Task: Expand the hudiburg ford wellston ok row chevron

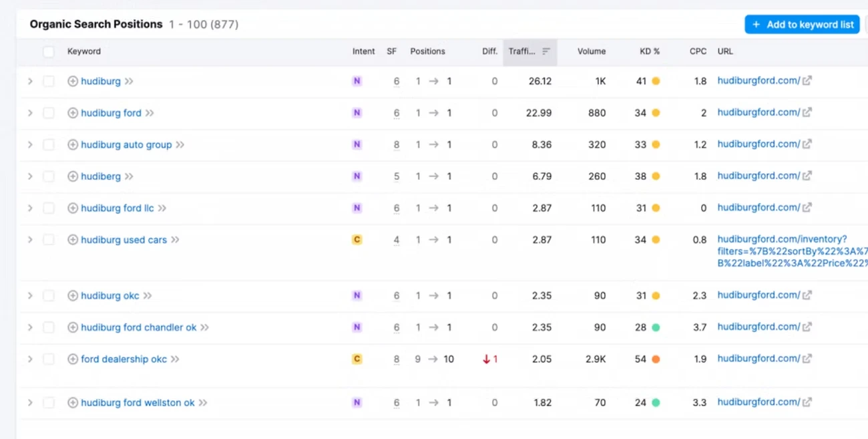Action: pyautogui.click(x=30, y=403)
